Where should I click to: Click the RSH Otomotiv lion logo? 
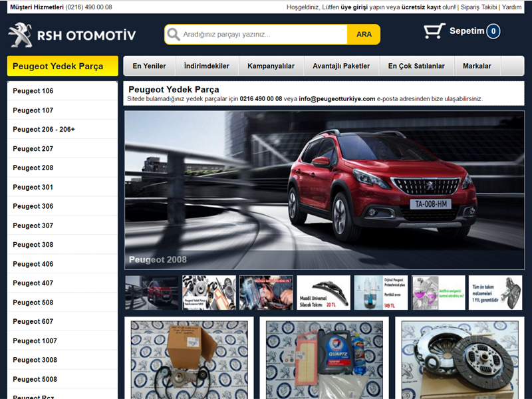tap(21, 35)
